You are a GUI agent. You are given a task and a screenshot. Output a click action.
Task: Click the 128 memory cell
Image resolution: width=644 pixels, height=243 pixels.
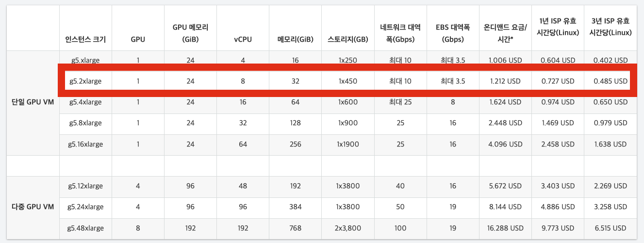tap(296, 123)
